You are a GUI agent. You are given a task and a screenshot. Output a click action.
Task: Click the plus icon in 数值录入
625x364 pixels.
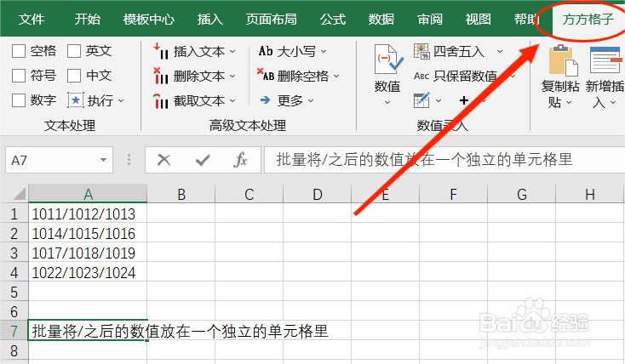point(463,100)
